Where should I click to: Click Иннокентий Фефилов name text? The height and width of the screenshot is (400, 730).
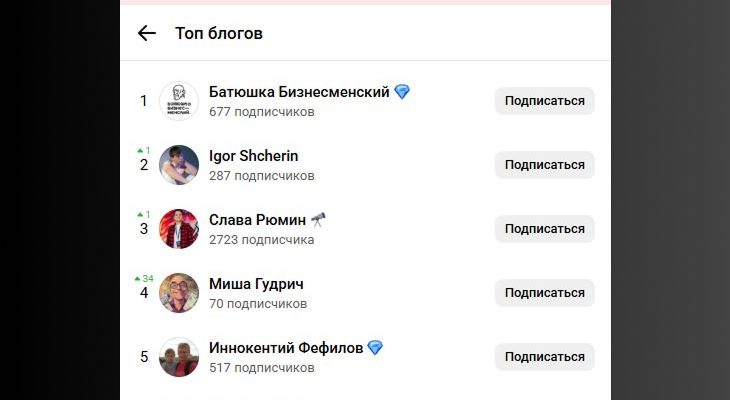[285, 348]
